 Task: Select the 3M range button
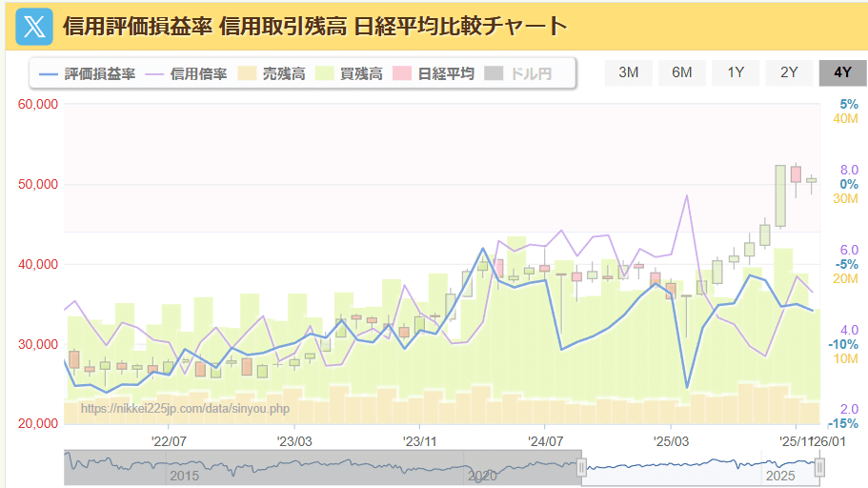pos(629,72)
